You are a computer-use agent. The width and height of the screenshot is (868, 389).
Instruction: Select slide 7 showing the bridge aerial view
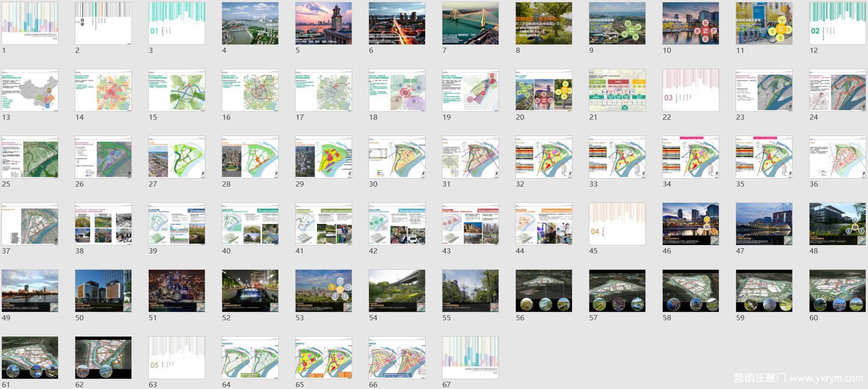point(470,23)
